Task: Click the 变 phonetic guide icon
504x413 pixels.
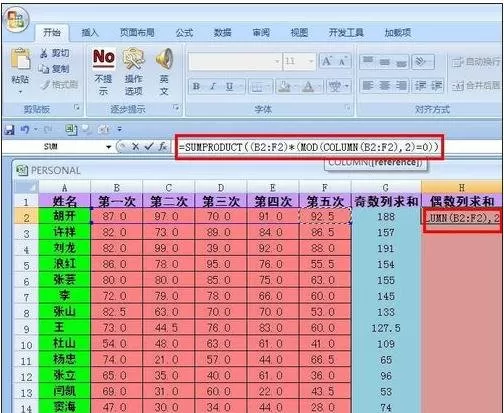Action: (x=335, y=87)
